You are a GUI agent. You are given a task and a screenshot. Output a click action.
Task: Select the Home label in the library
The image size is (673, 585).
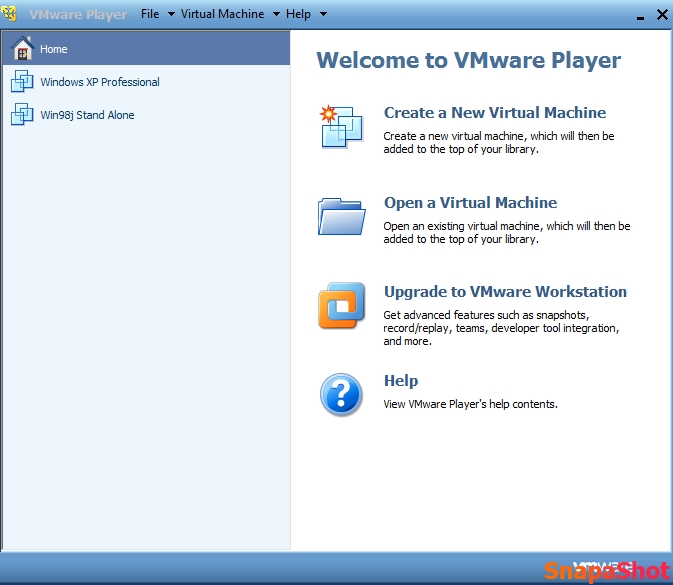(x=54, y=49)
